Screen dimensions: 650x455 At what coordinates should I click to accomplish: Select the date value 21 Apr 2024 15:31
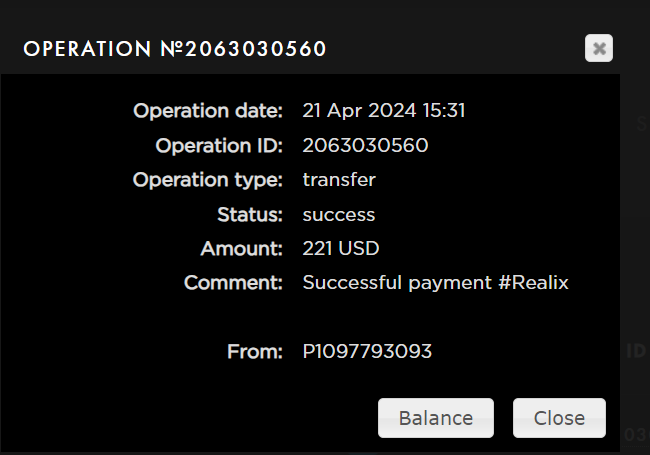click(x=384, y=111)
